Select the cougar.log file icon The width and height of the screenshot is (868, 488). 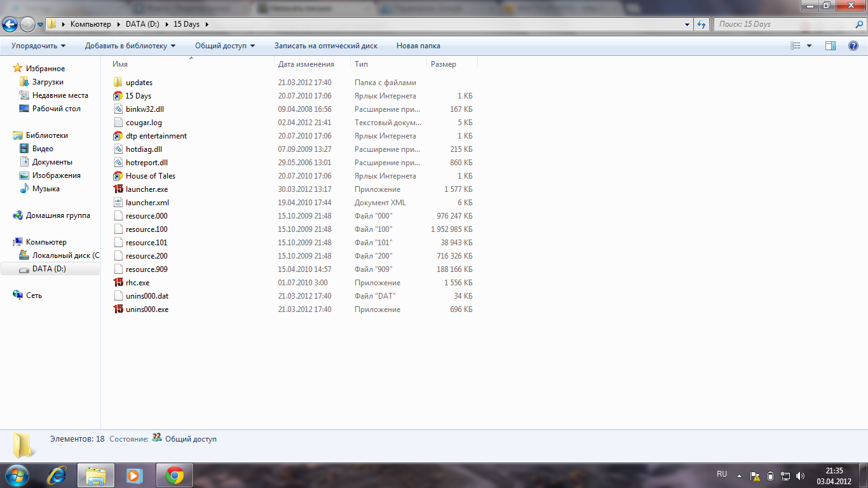click(x=118, y=123)
